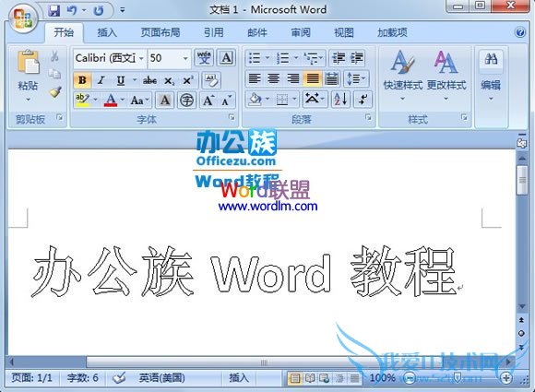Viewport: 535px width, 392px height.
Task: Align text to the left
Action: pos(255,78)
